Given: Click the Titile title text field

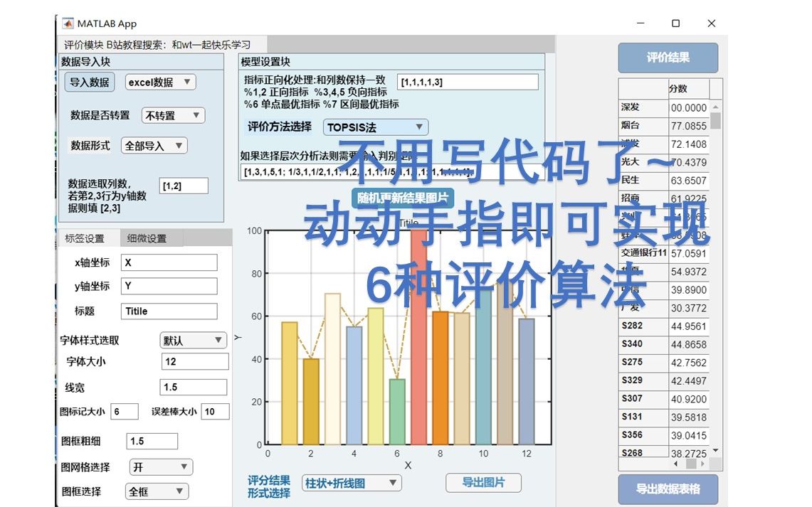Looking at the screenshot, I should [x=169, y=311].
